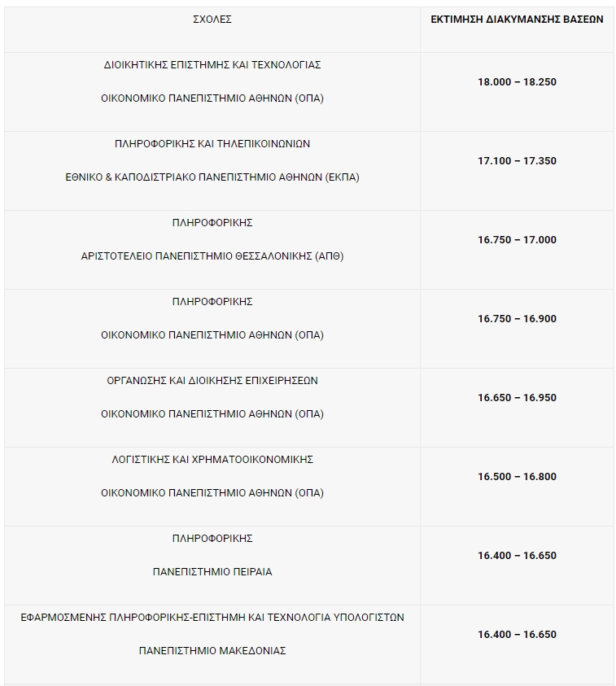
Task: Select score range in ΠΑΝΕΠΙΣΤΗΜΙΟ ΜΑΚΕΔΟΝΙΑΣ row
Action: pos(517,635)
